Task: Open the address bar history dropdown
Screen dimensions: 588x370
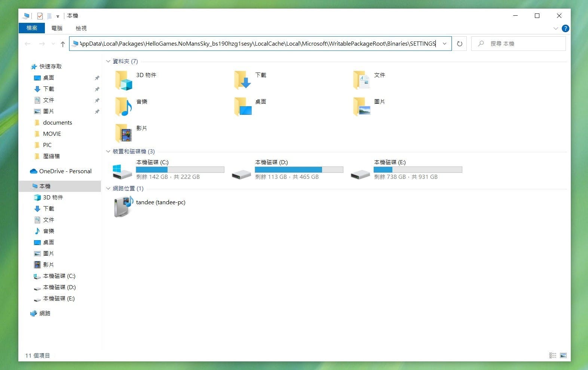Action: 444,44
